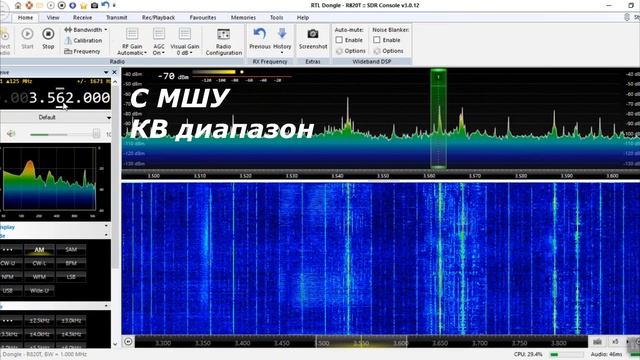Collapse the Display section arrow
The image size is (640, 360).
[x=107, y=226]
